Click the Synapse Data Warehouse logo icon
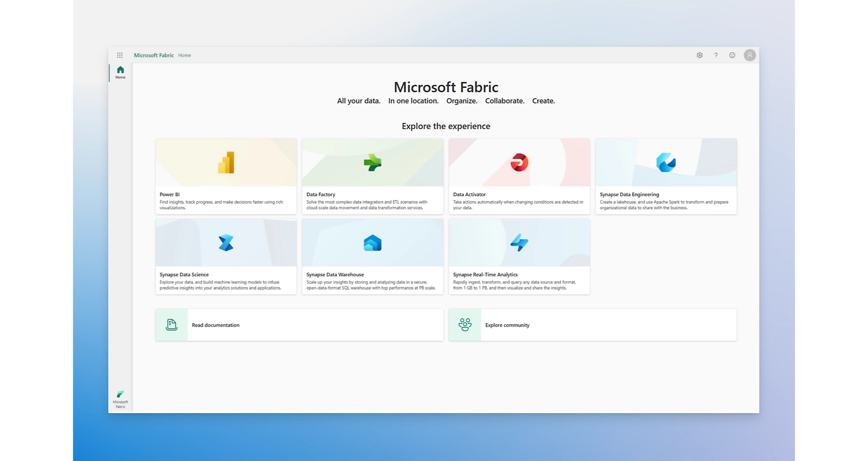The width and height of the screenshot is (868, 461). tap(372, 243)
